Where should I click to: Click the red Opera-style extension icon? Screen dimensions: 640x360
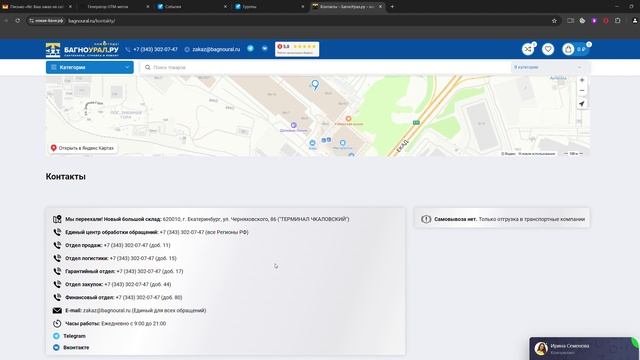point(606,21)
